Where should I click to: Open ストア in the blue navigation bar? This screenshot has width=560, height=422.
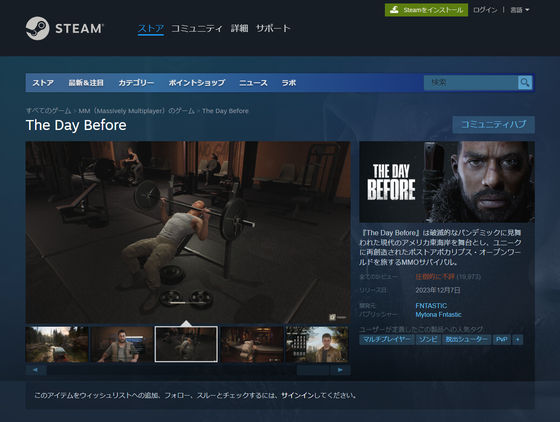(43, 83)
